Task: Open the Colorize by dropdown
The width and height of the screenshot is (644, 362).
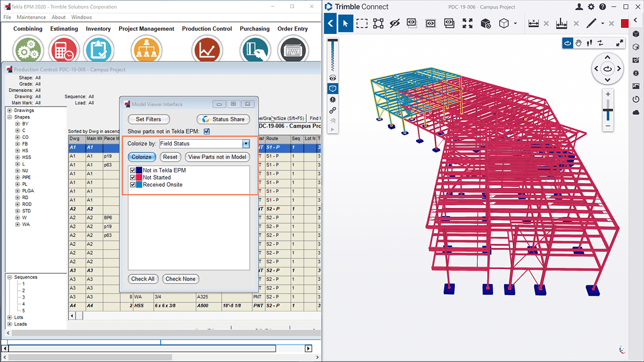Action: (246, 144)
